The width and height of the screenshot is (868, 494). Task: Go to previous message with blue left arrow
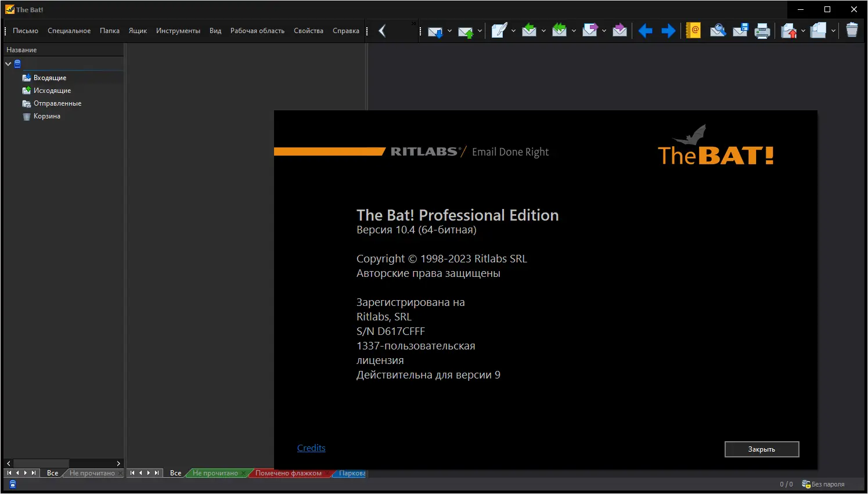point(645,31)
